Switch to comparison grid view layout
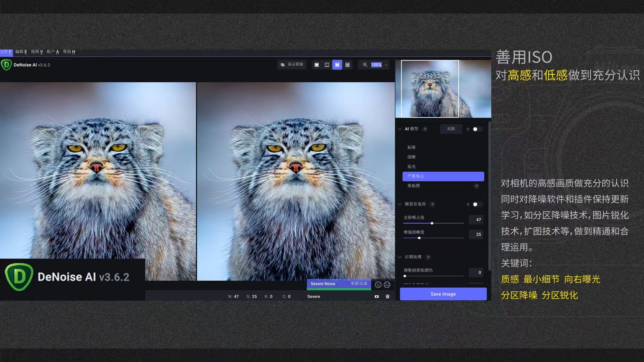The height and width of the screenshot is (362, 644). pos(347,65)
